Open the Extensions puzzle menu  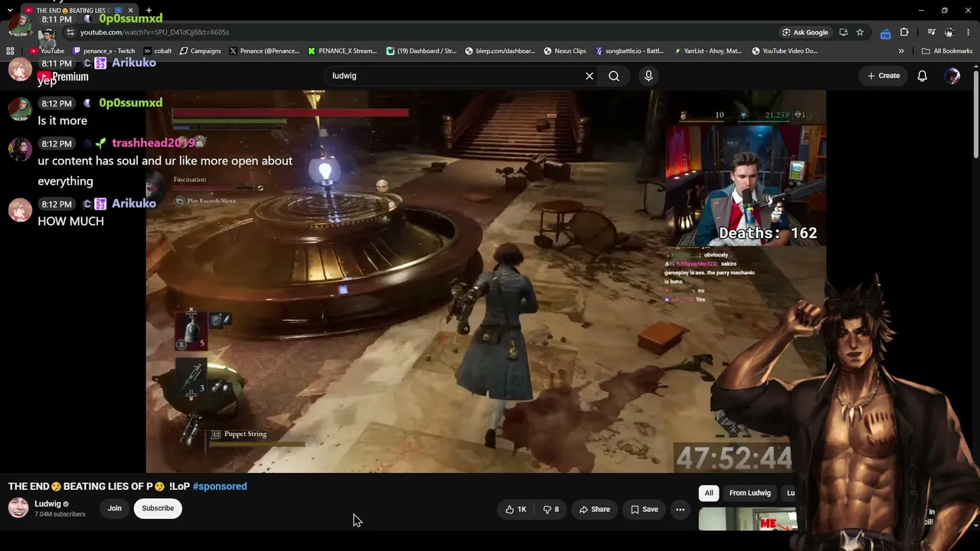click(904, 32)
